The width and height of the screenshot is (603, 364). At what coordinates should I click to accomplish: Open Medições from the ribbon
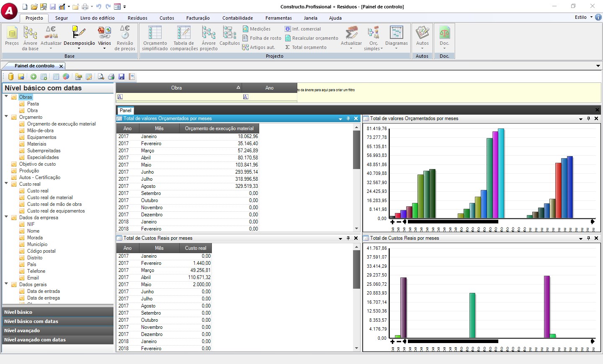(256, 29)
